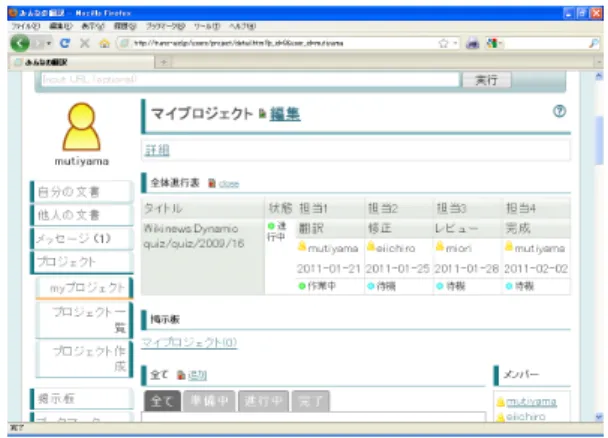Open the 編集 menu in the menu bar
This screenshot has height=438, width=608.
pos(61,26)
